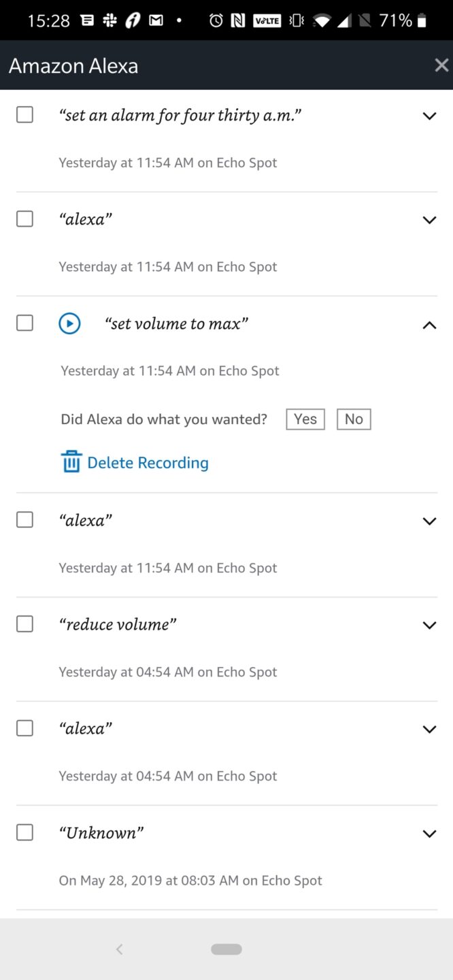The width and height of the screenshot is (453, 980).
Task: Tap the NFC icon in the status bar
Action: point(237,19)
